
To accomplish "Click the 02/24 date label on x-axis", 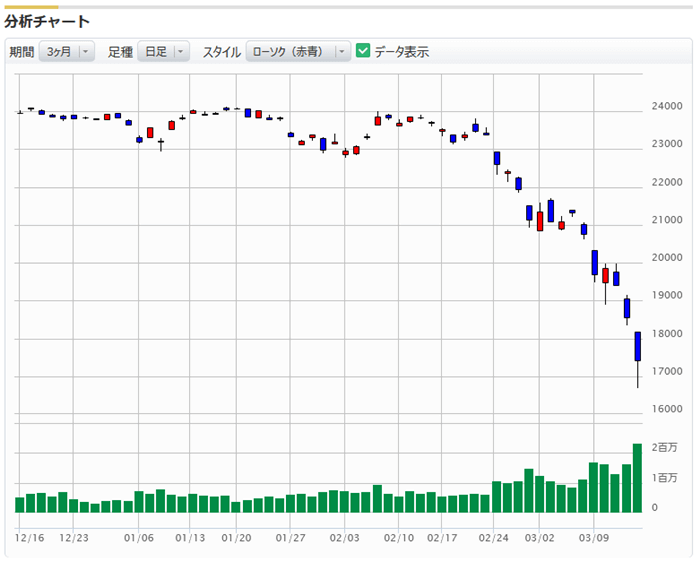I will pyautogui.click(x=492, y=537).
